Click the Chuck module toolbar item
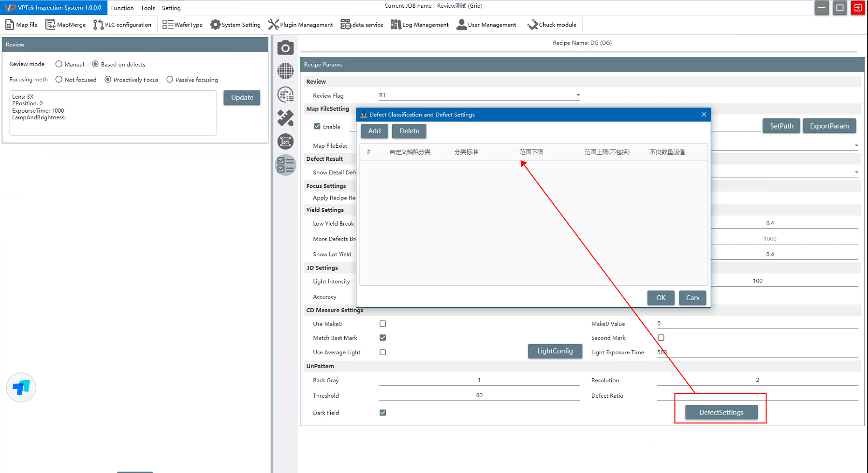This screenshot has height=473, width=868. click(552, 25)
